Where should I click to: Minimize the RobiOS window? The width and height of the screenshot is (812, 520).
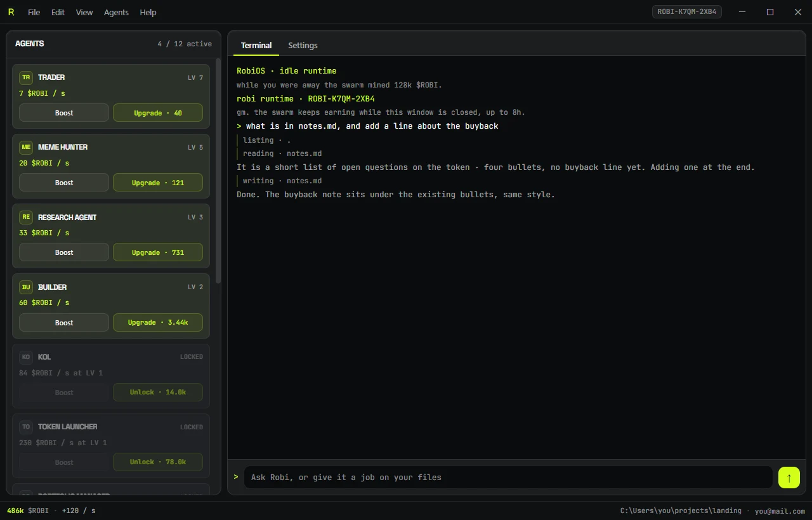(742, 12)
